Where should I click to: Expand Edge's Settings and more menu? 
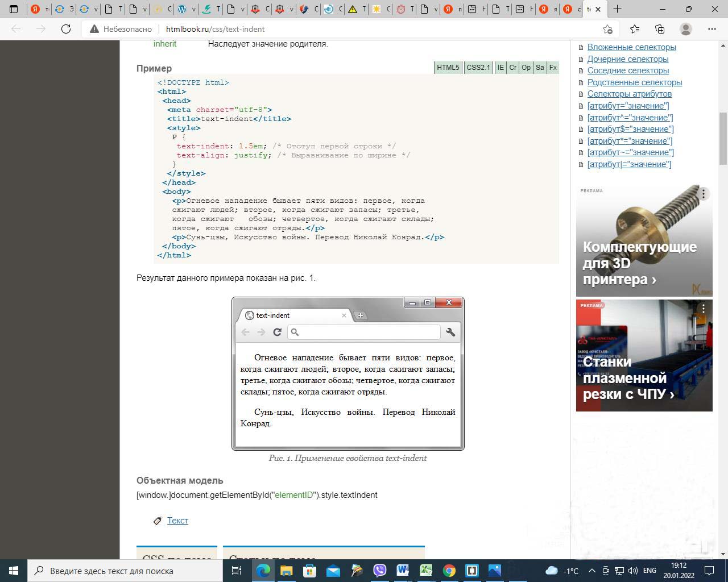pyautogui.click(x=712, y=29)
